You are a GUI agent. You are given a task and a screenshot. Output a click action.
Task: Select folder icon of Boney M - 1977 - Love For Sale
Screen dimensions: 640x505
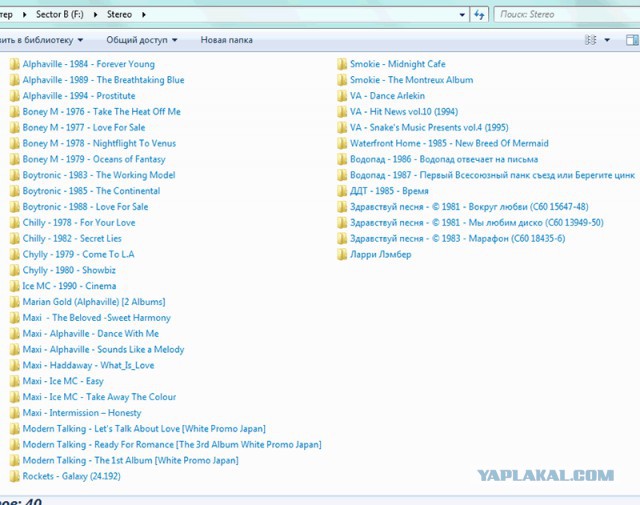coord(14,128)
